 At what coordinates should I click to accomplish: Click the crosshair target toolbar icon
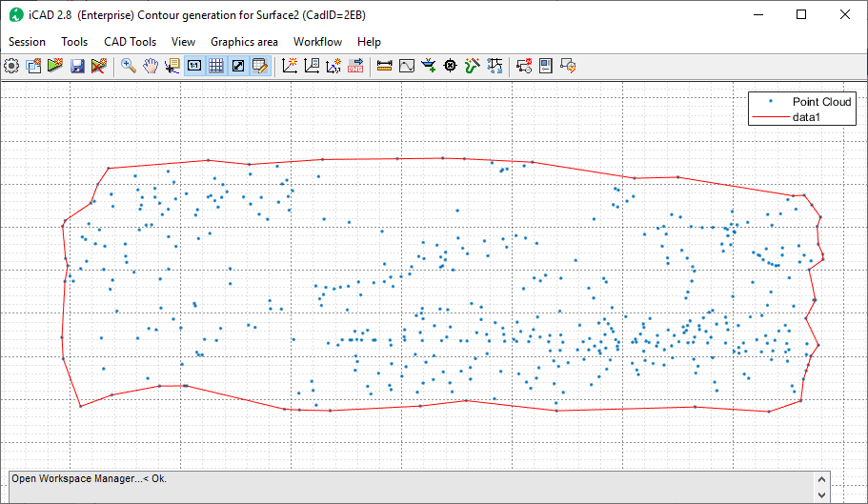(x=451, y=66)
